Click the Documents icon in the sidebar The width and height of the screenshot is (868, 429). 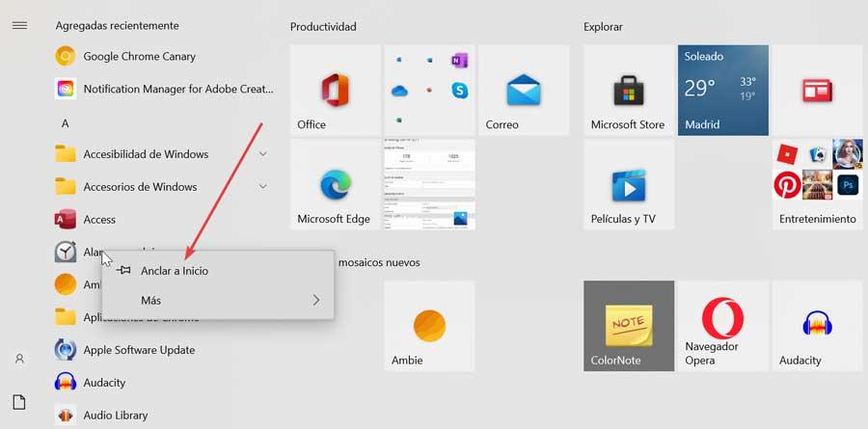pos(19,402)
